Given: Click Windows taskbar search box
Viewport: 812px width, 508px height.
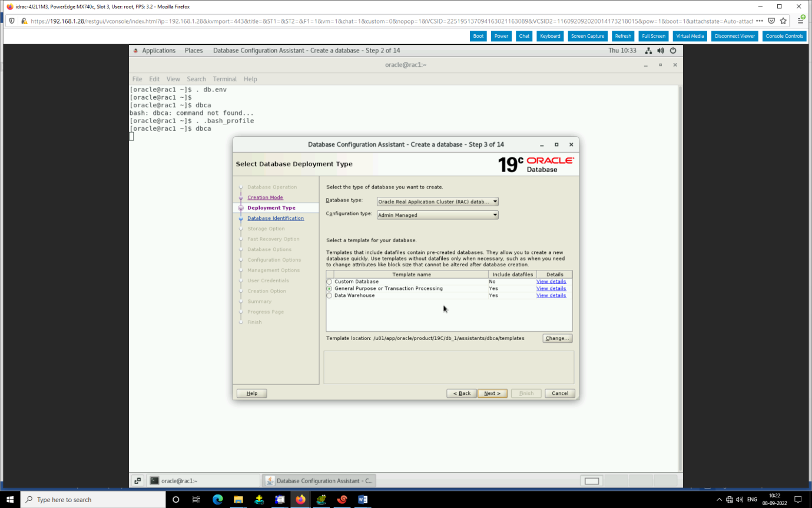Looking at the screenshot, I should pyautogui.click(x=93, y=499).
